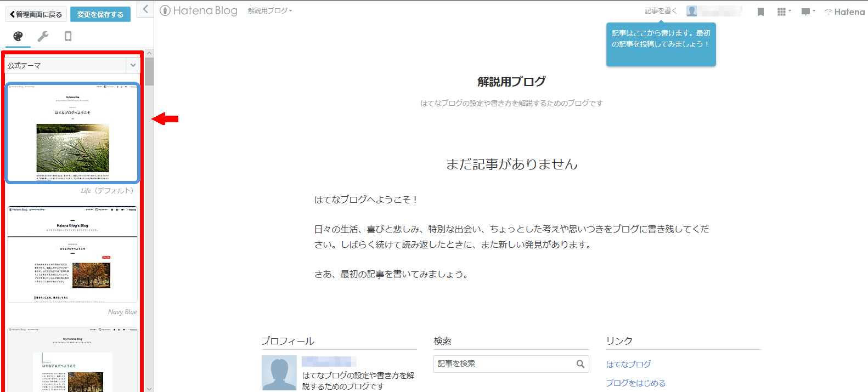Open the design palette tab
This screenshot has height=392, width=868.
click(18, 36)
